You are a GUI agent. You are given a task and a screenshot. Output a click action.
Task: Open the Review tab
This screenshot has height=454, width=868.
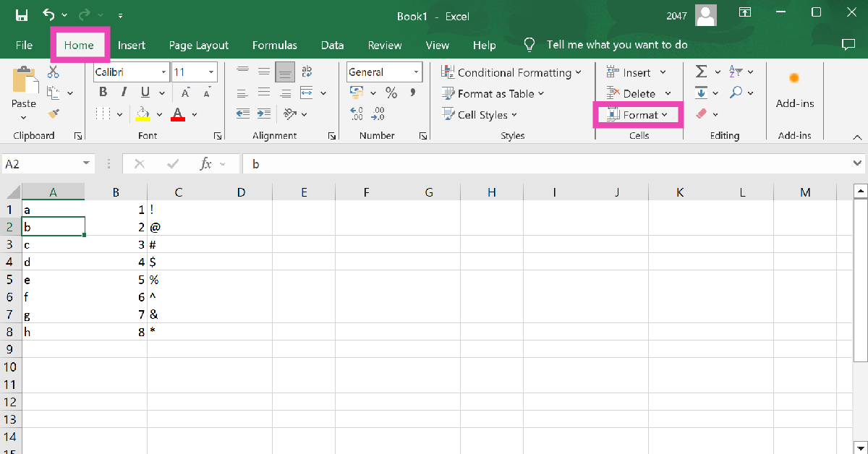384,45
